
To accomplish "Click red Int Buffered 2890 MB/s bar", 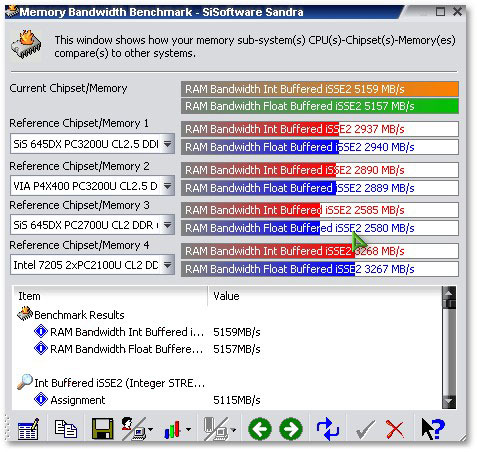I will click(x=320, y=170).
